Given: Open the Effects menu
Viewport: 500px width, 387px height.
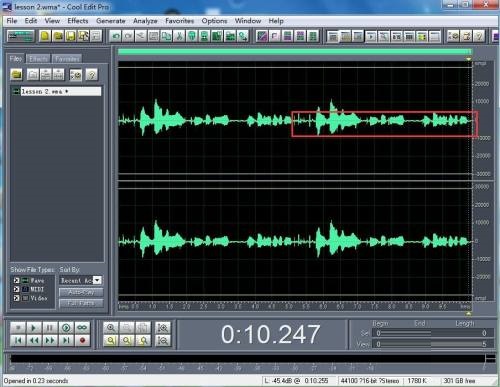Looking at the screenshot, I should (x=78, y=21).
